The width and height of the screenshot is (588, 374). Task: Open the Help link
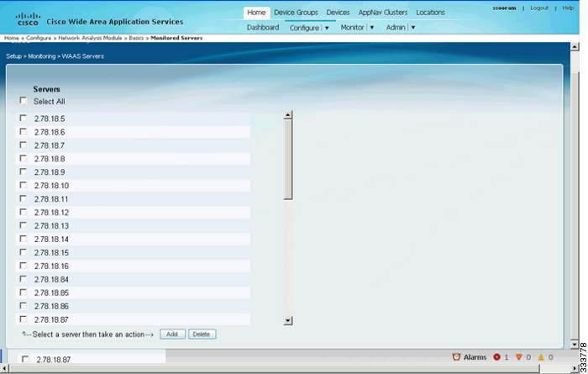[x=568, y=8]
